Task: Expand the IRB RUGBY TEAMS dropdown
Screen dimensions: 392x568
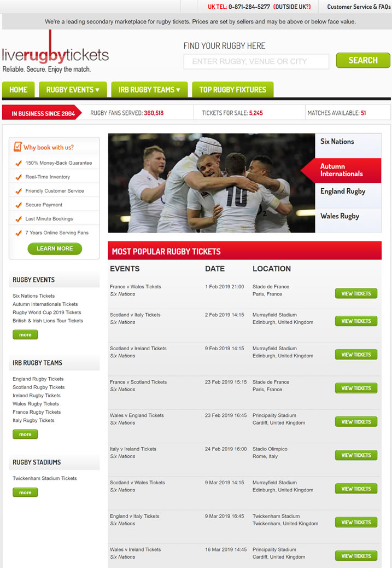Action: pyautogui.click(x=149, y=90)
